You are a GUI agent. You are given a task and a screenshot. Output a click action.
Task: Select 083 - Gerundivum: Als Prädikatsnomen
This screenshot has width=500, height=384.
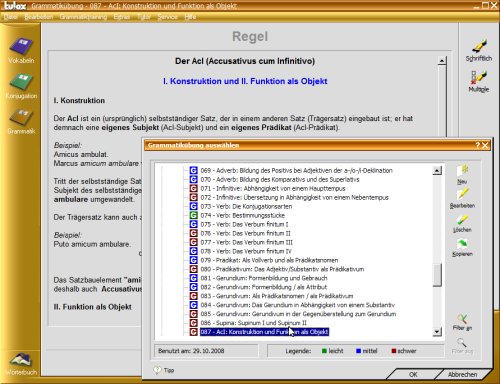click(x=277, y=296)
